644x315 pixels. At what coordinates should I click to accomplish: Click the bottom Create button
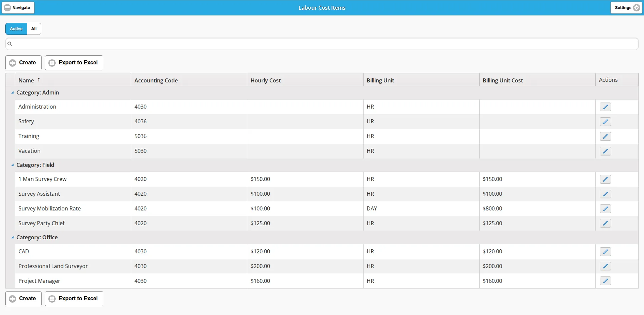click(23, 299)
